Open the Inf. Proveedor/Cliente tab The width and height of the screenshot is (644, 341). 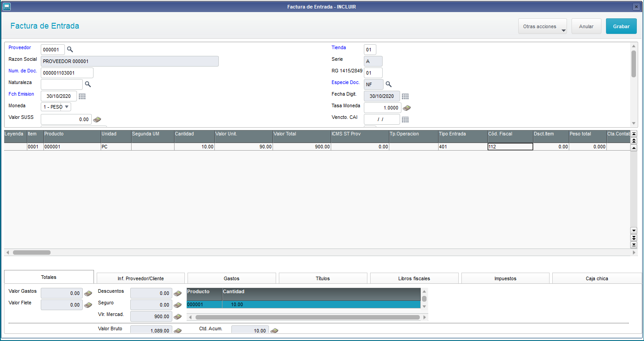point(141,278)
